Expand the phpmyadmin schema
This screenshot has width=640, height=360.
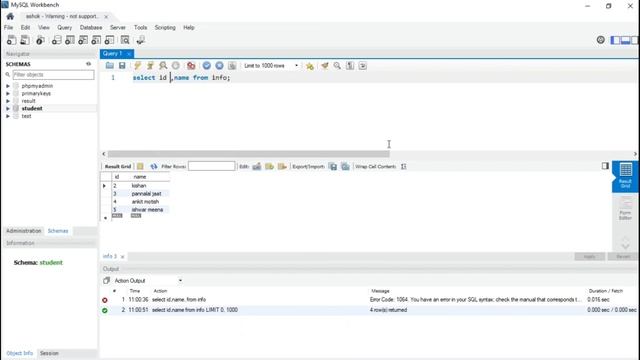pyautogui.click(x=8, y=86)
